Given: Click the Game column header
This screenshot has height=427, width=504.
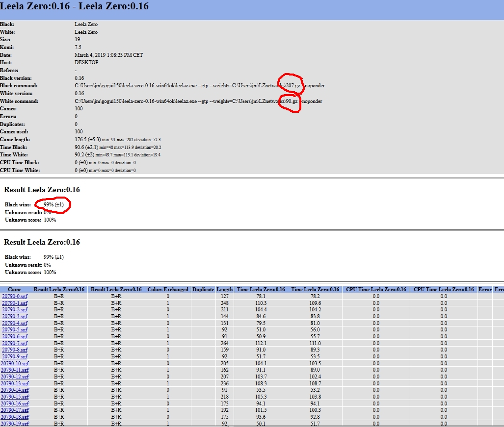Looking at the screenshot, I should click(15, 289).
